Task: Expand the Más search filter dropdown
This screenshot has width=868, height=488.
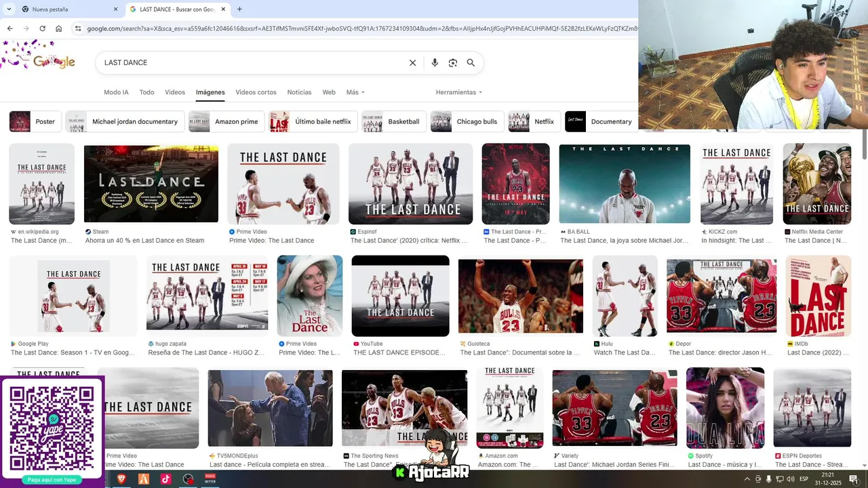Action: pyautogui.click(x=355, y=92)
